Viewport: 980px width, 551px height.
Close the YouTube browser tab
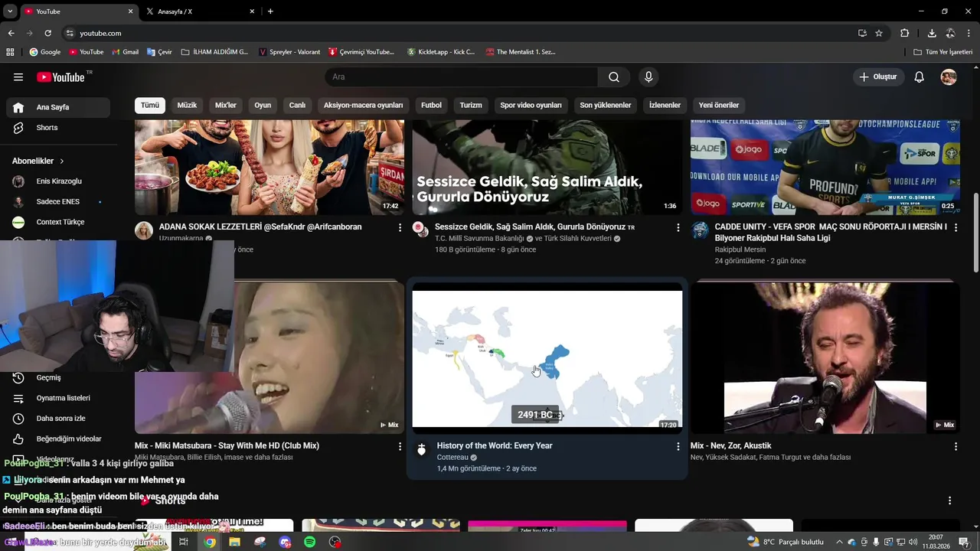click(130, 11)
